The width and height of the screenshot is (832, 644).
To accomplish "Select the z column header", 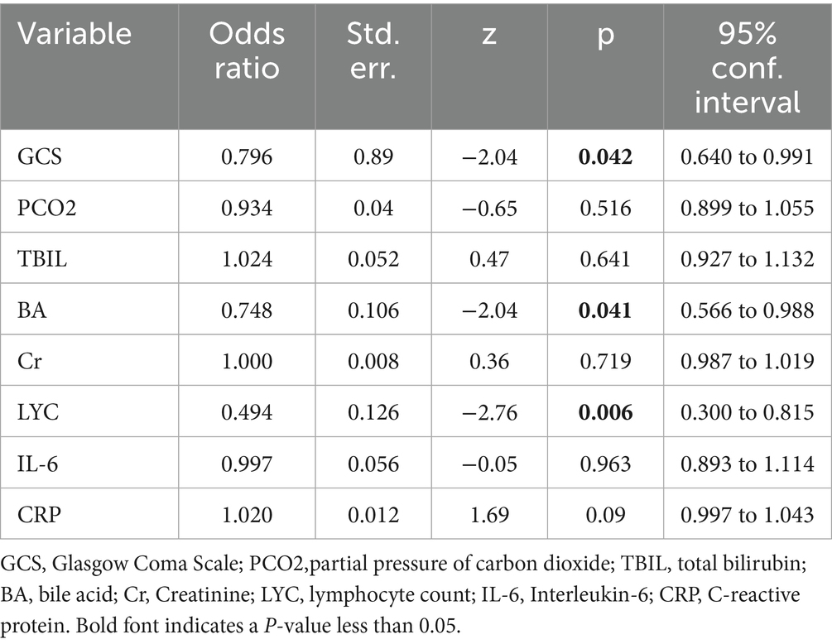I will coord(488,33).
